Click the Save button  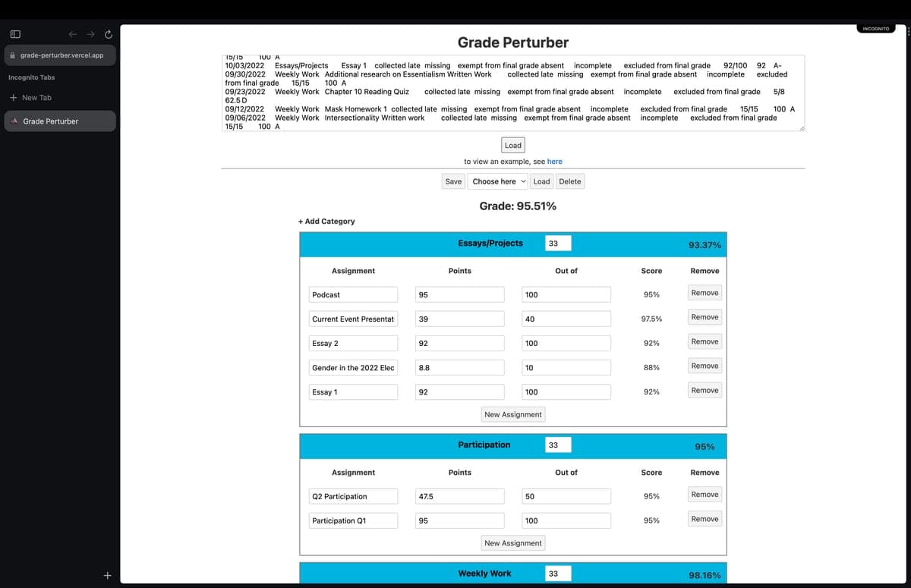[x=453, y=181]
